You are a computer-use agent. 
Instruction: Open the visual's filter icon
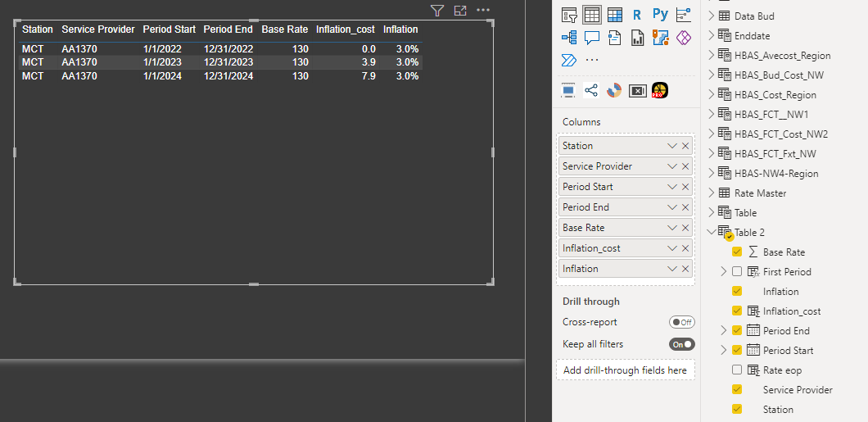coord(437,11)
